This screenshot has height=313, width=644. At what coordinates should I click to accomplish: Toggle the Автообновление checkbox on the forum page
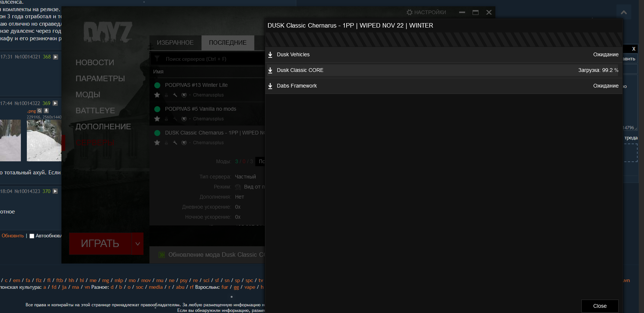point(32,236)
